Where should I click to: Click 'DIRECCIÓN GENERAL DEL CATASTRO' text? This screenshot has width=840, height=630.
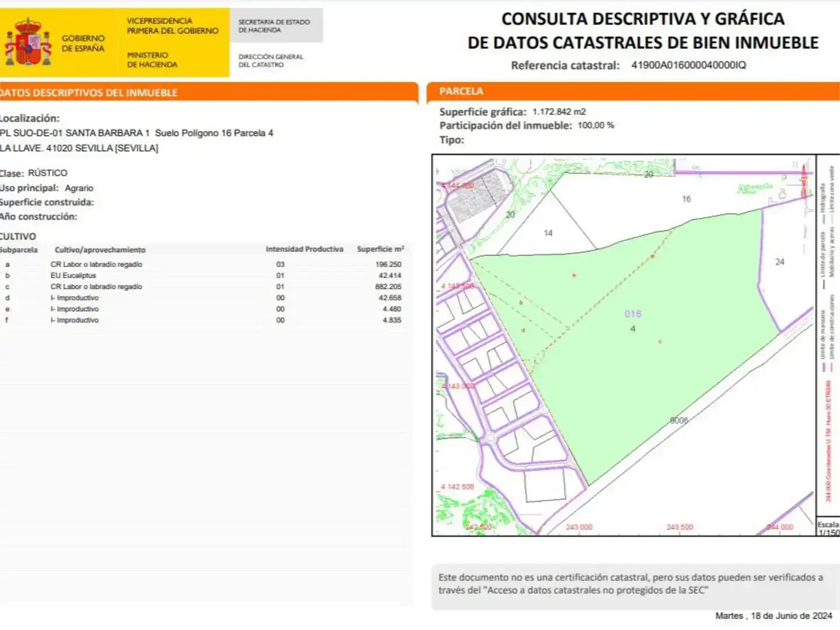pos(271,61)
